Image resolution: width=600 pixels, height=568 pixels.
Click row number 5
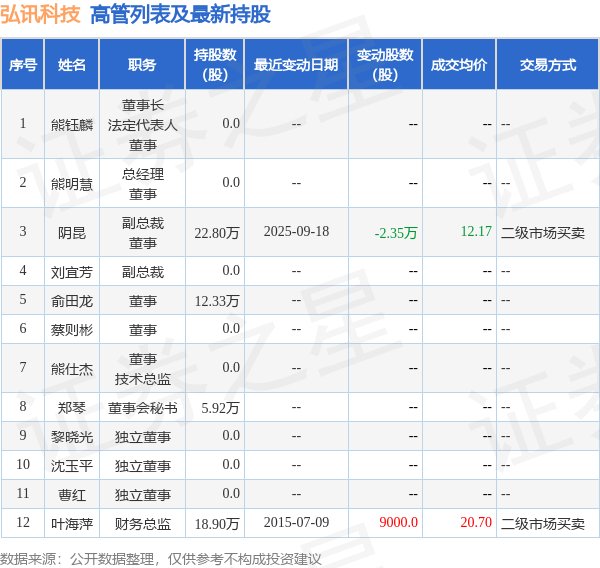23,299
